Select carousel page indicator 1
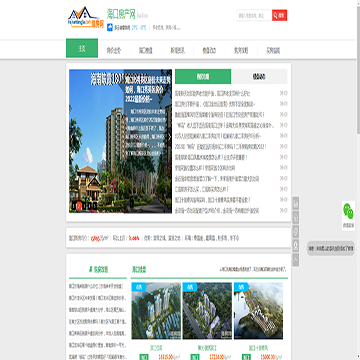The image size is (360, 360). click(74, 206)
